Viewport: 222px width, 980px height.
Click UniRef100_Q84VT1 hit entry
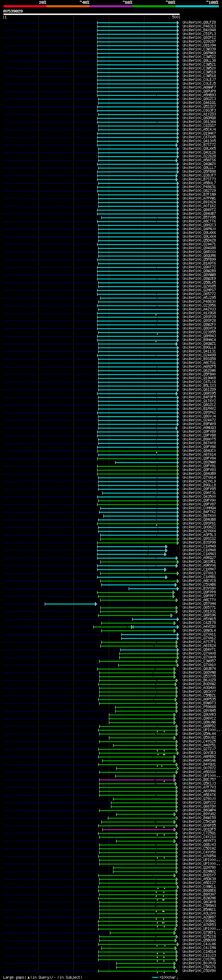(199, 650)
